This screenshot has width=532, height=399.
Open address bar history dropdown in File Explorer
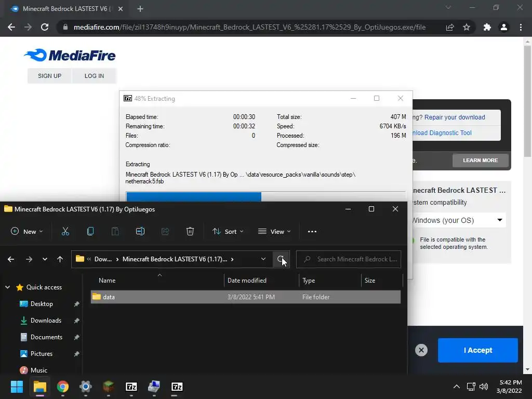(263, 259)
